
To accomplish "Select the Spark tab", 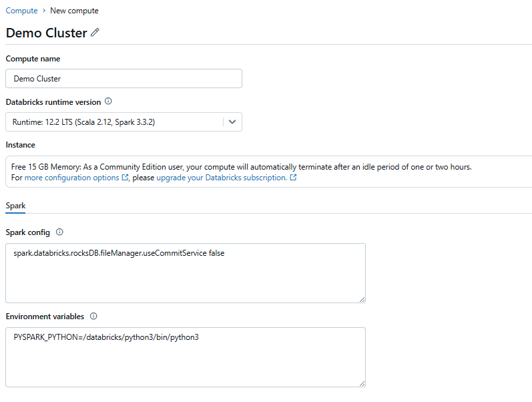I will pos(15,206).
